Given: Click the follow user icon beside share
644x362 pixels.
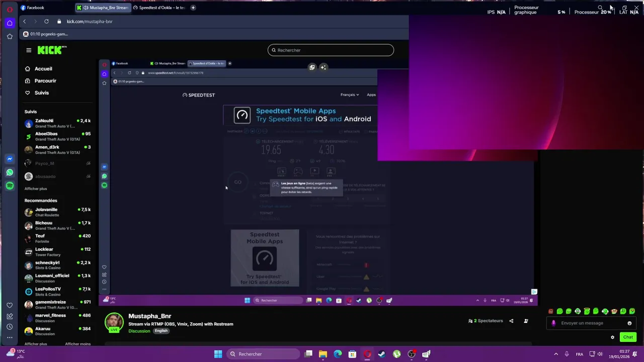Looking at the screenshot, I should (526, 321).
